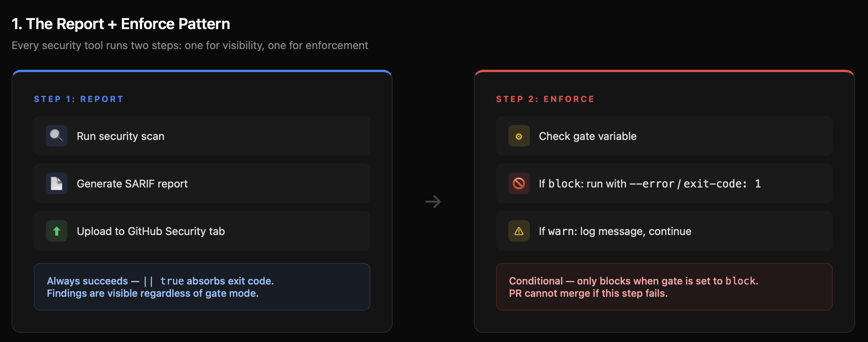Screen dimensions: 868x342
Task: Select "If warn: log message, continue" item
Action: tap(615, 231)
